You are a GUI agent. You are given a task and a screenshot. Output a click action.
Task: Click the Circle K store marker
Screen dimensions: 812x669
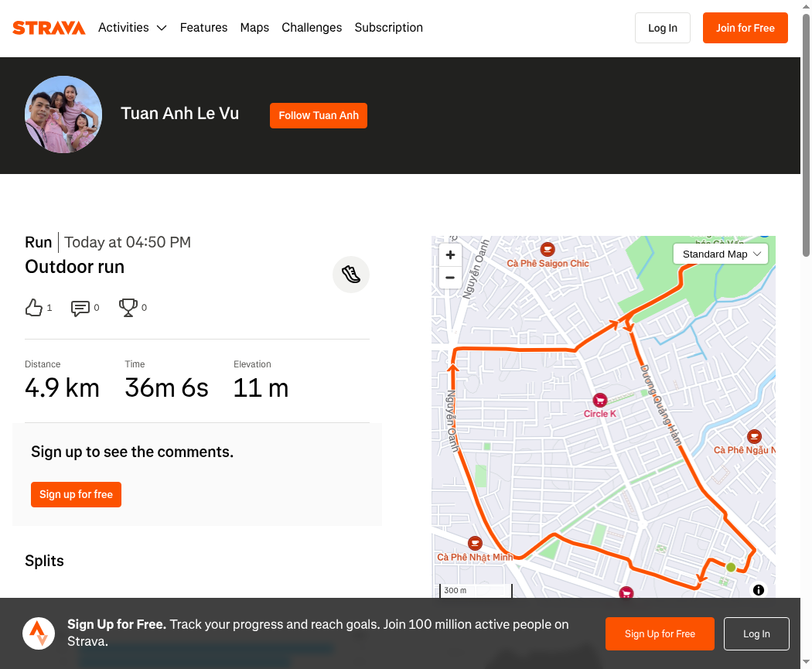[599, 401]
